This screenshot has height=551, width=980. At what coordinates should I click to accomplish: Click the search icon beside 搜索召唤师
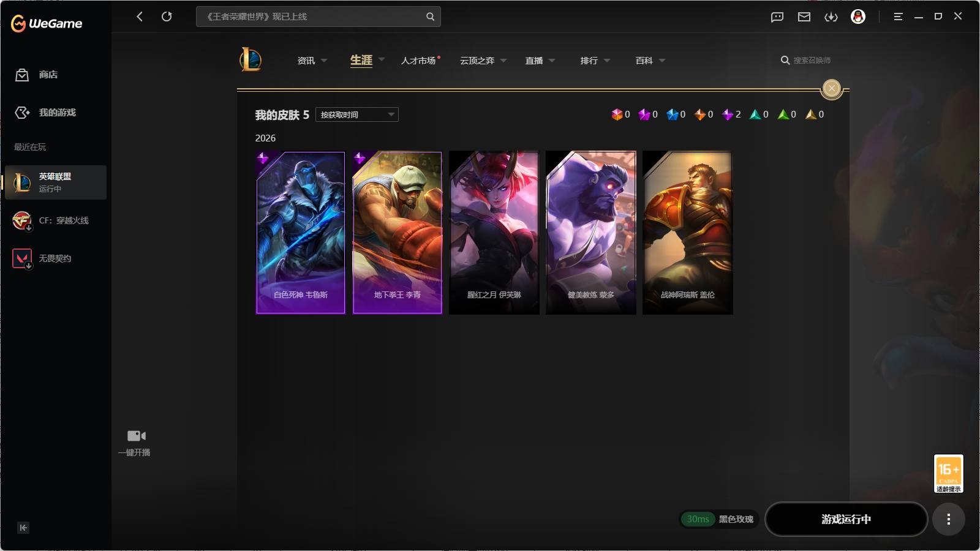pos(785,60)
